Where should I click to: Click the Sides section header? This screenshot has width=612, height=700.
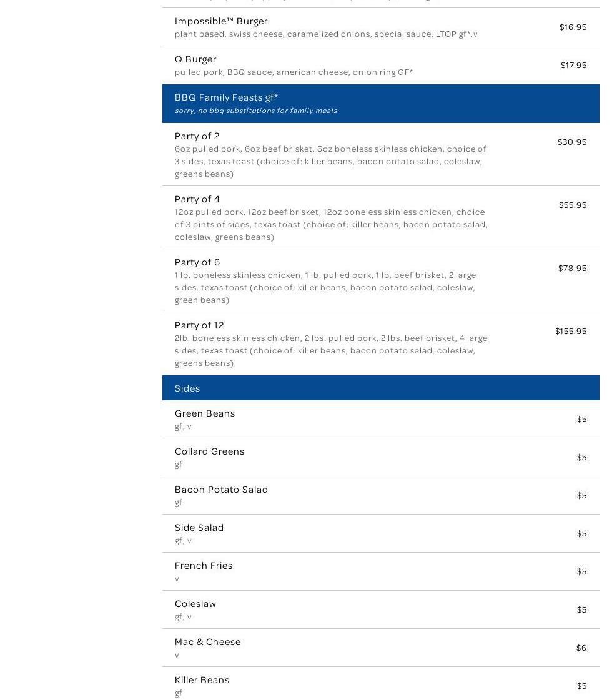187,388
